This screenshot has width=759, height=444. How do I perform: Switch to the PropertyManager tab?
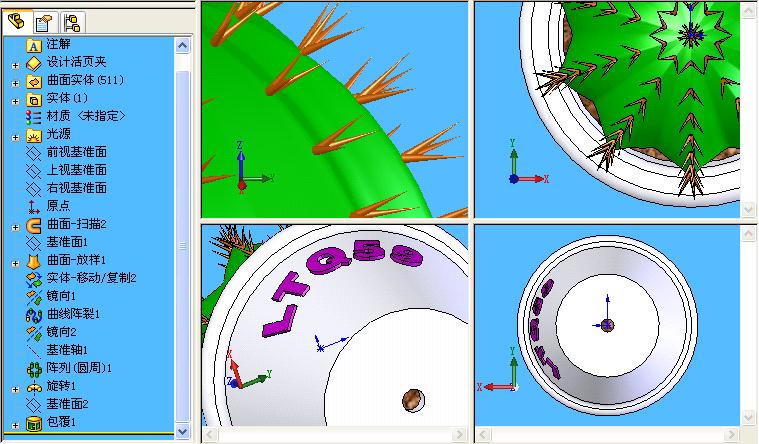click(43, 23)
